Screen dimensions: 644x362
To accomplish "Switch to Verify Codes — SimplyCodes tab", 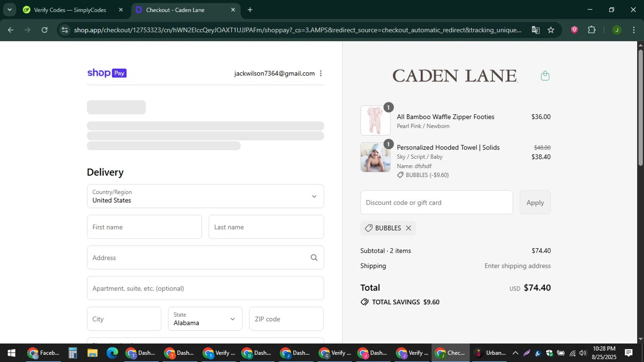I will pyautogui.click(x=70, y=10).
